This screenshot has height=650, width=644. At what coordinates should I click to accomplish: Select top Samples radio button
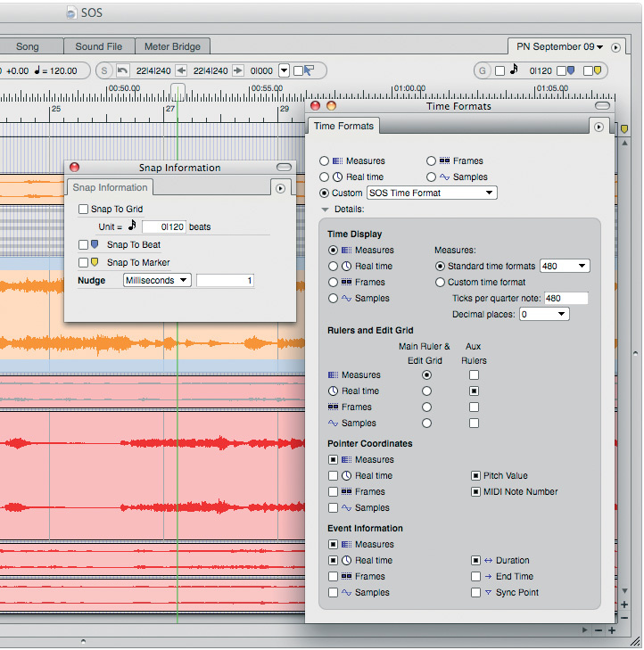tap(432, 177)
